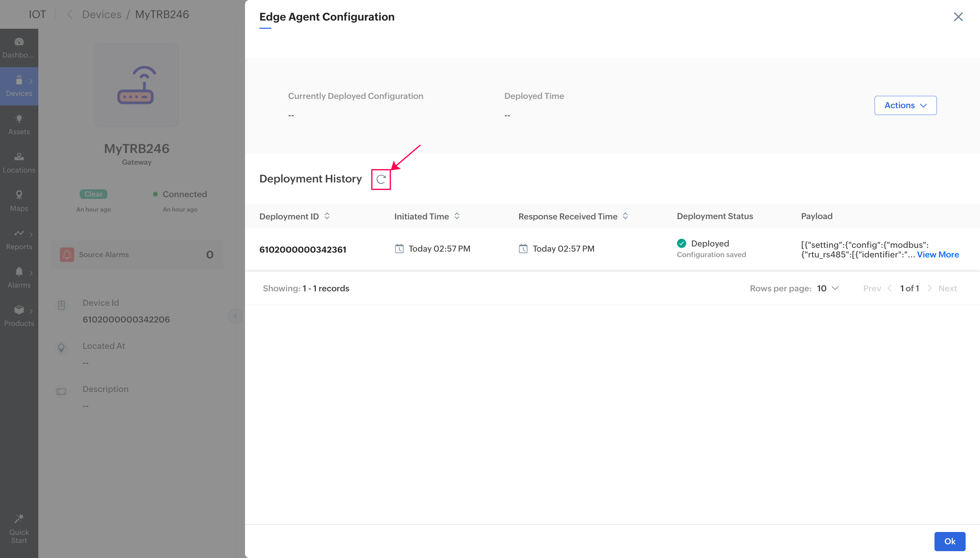
Task: Open Products sidebar menu
Action: click(19, 316)
